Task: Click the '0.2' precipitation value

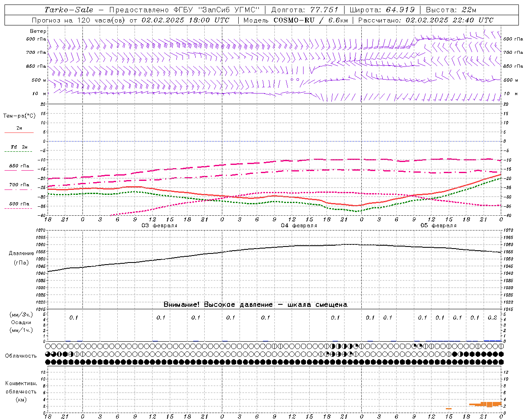Action: click(x=492, y=318)
